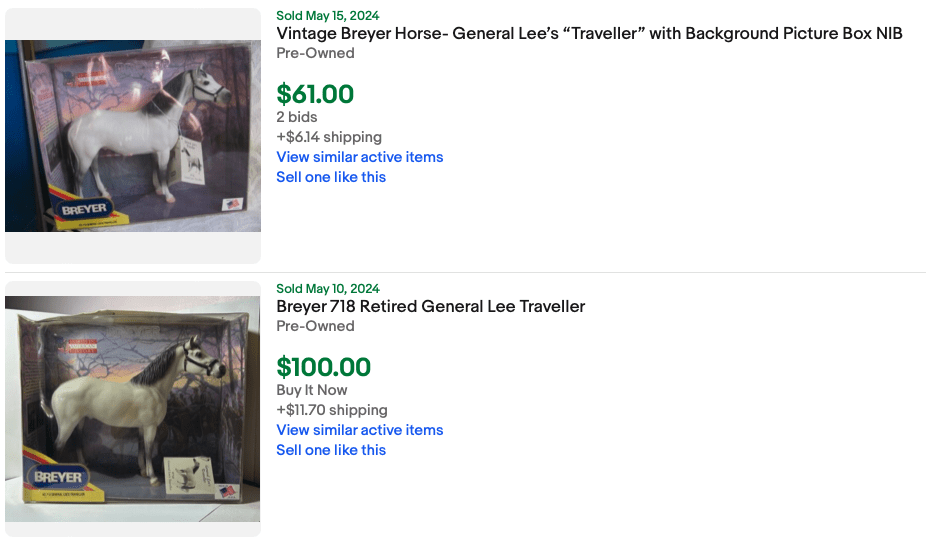926x542 pixels.
Task: Click the Sold May 15, 2024 date
Action: coord(327,16)
